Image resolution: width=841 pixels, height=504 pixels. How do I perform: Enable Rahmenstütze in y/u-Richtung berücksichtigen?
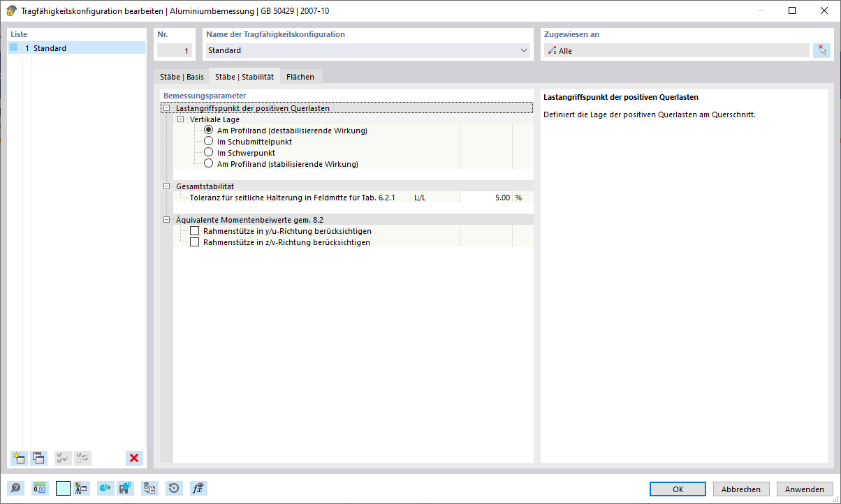[x=195, y=230]
